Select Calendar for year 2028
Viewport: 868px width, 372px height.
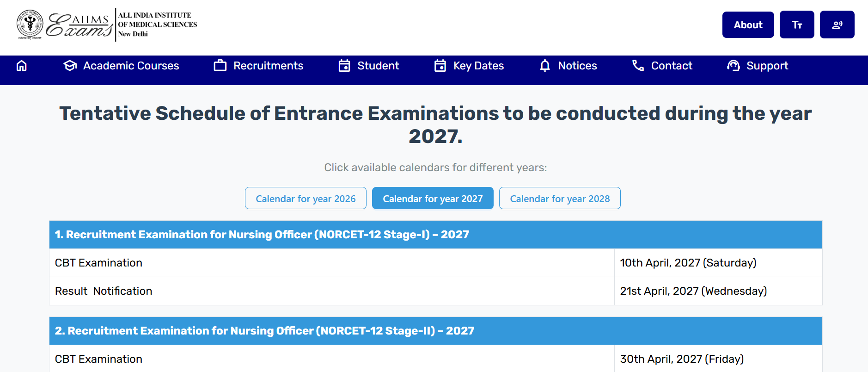(560, 198)
